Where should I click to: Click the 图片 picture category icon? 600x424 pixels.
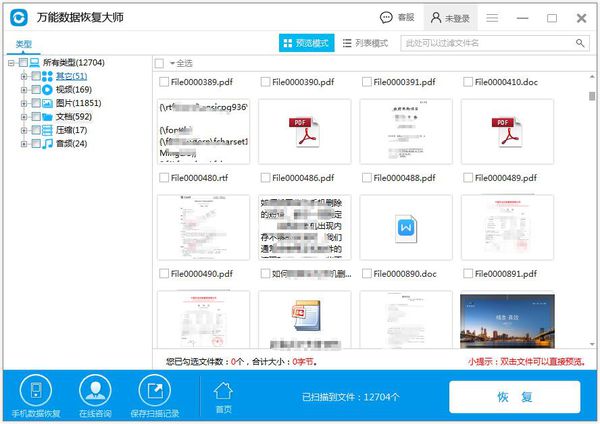pos(47,103)
